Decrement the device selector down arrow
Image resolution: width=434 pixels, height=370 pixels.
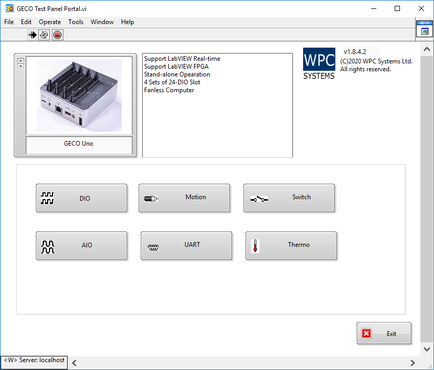21,66
